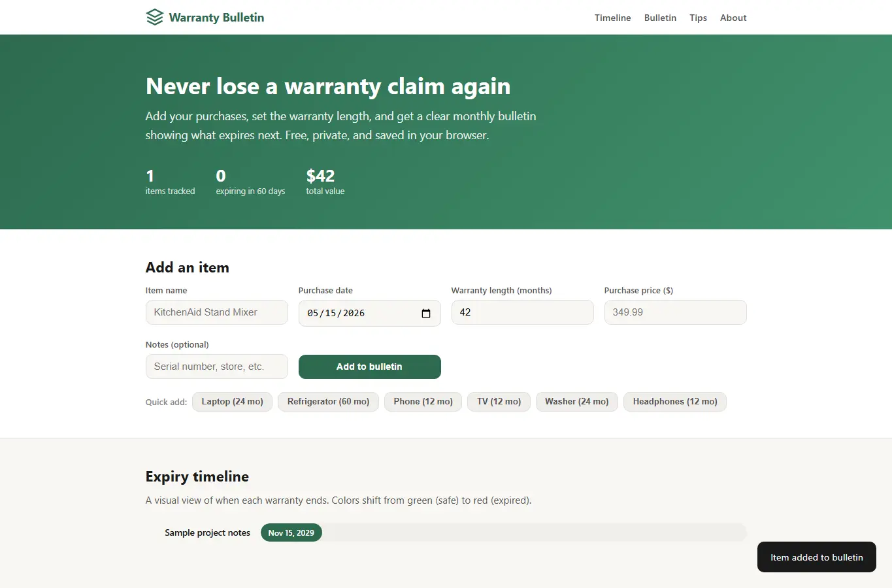
Task: Quick add Headphones (12 mo)
Action: (x=675, y=402)
